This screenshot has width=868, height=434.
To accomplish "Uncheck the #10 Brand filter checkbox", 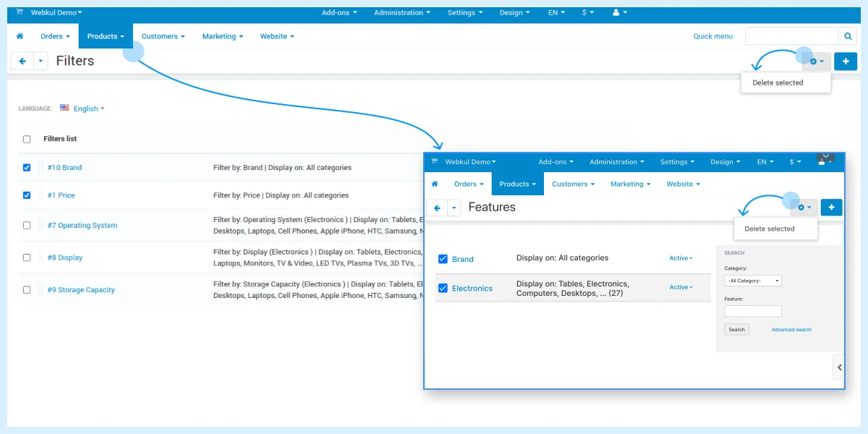I will click(27, 167).
